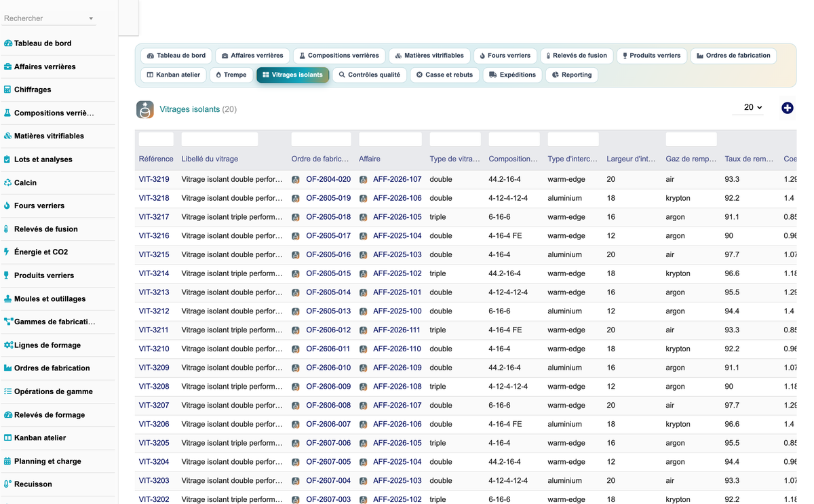Open record VIT-3205

[x=154, y=443]
